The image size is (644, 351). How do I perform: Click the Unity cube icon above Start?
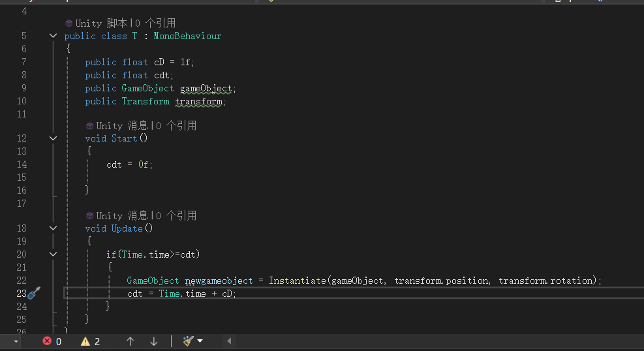click(89, 126)
